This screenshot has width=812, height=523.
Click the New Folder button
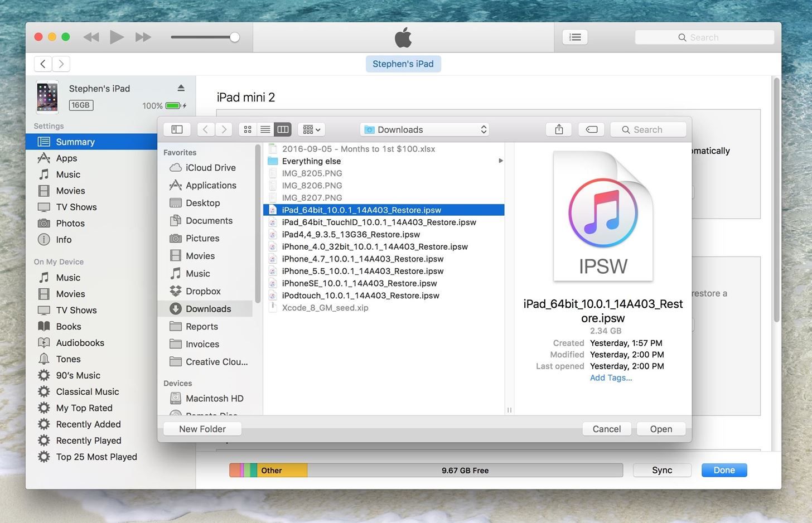[202, 428]
